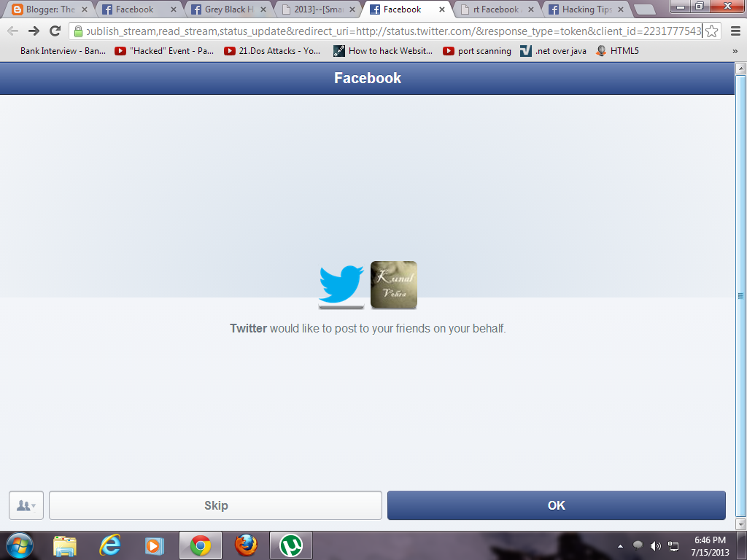
Task: Expand the bookmarks overflow chevron
Action: click(x=735, y=51)
